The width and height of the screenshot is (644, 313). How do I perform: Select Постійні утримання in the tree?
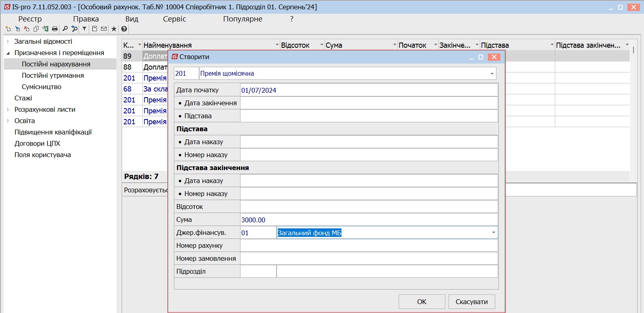click(x=53, y=75)
